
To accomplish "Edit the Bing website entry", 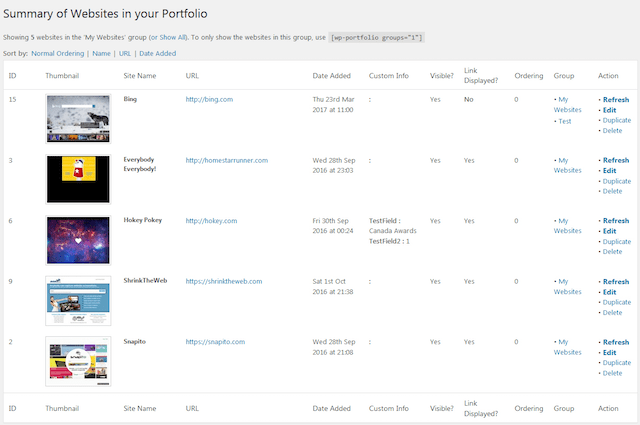I will point(609,110).
